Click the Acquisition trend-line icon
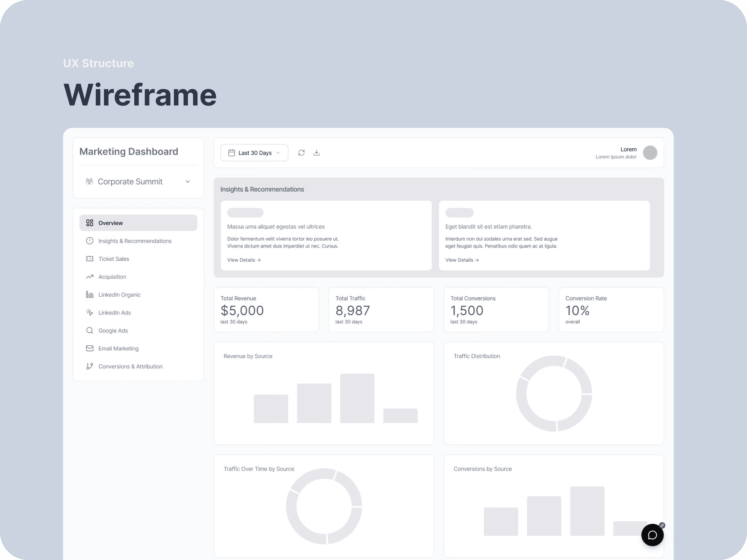This screenshot has width=747, height=560. (89, 276)
